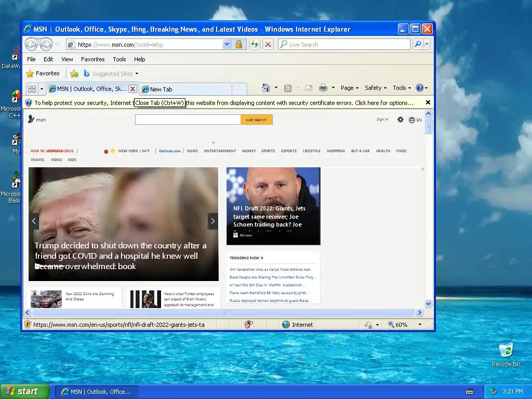Click the Live Search input field

click(x=344, y=45)
